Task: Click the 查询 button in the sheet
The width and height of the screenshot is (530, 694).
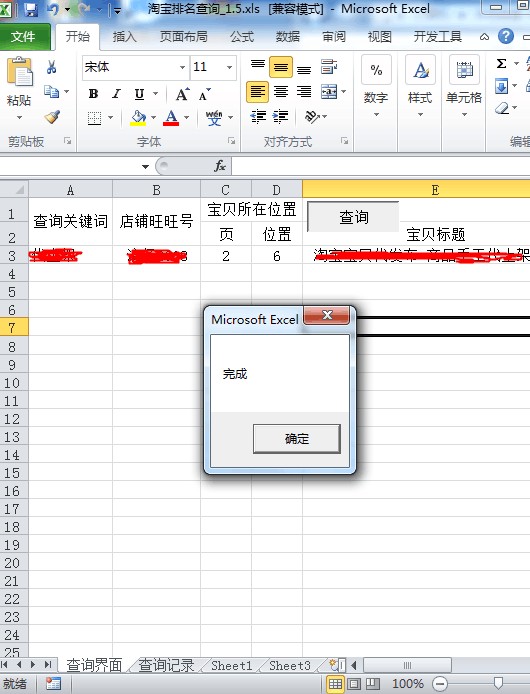Action: point(353,217)
